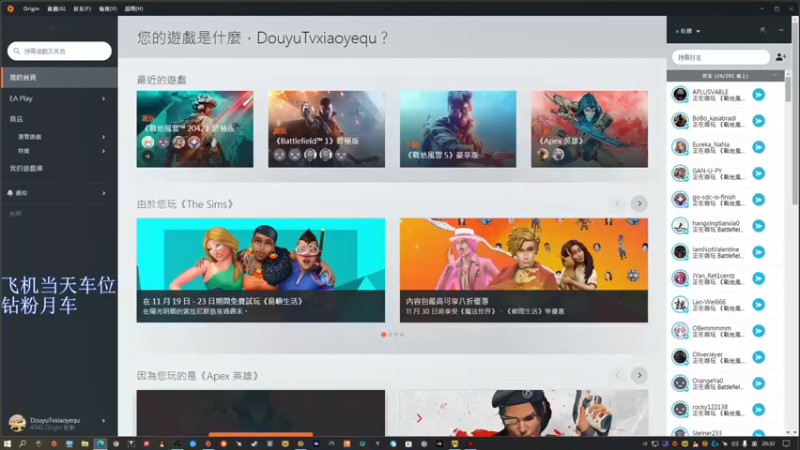800x450 pixels.
Task: Expand the EA Play submenu arrow
Action: 104,98
